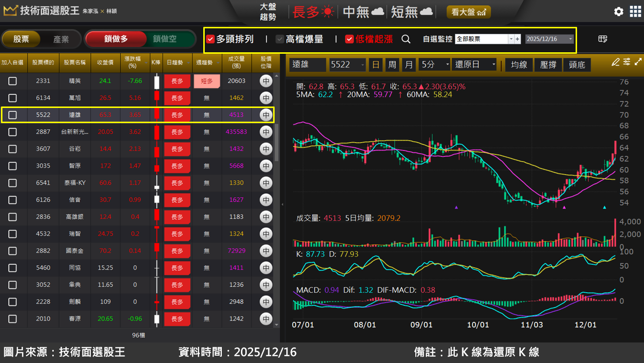Open the settings gear icon
Screen dimensions: 644x363
pos(619,11)
